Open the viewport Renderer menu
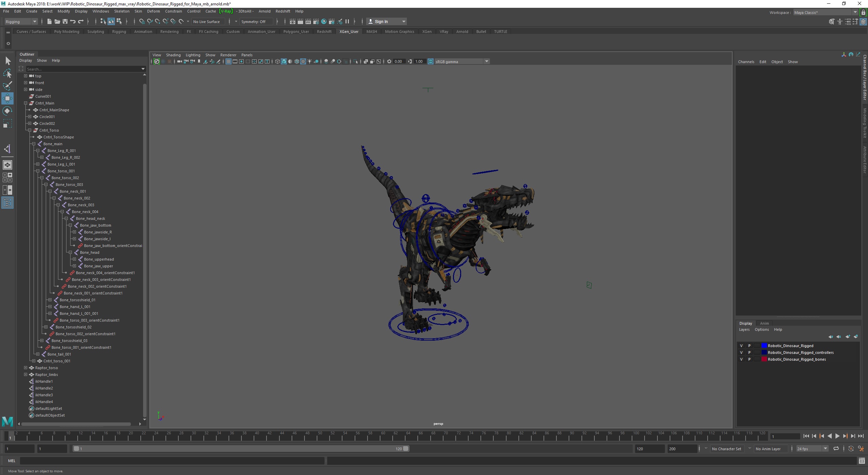868x475 pixels. (x=228, y=55)
